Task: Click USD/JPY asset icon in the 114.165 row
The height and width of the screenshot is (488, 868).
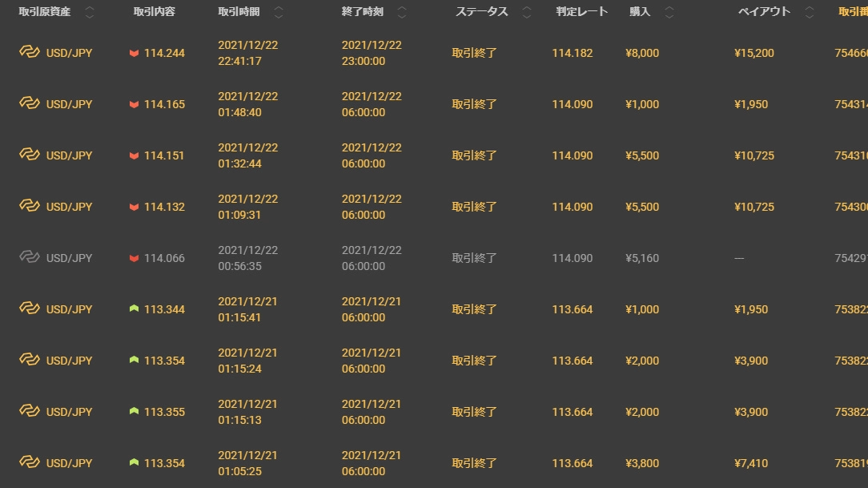Action: (x=30, y=104)
